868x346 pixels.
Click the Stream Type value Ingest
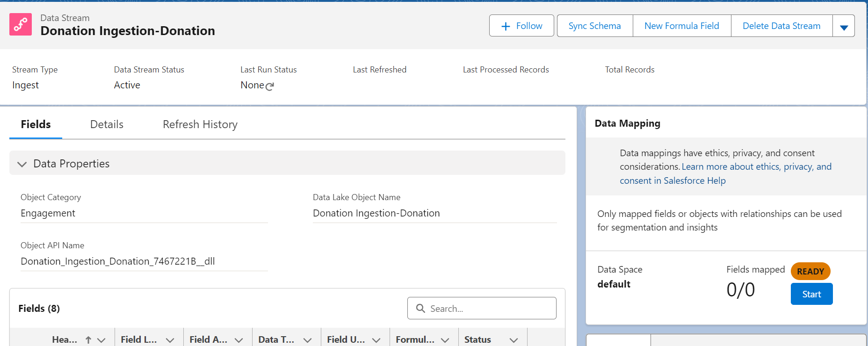25,85
